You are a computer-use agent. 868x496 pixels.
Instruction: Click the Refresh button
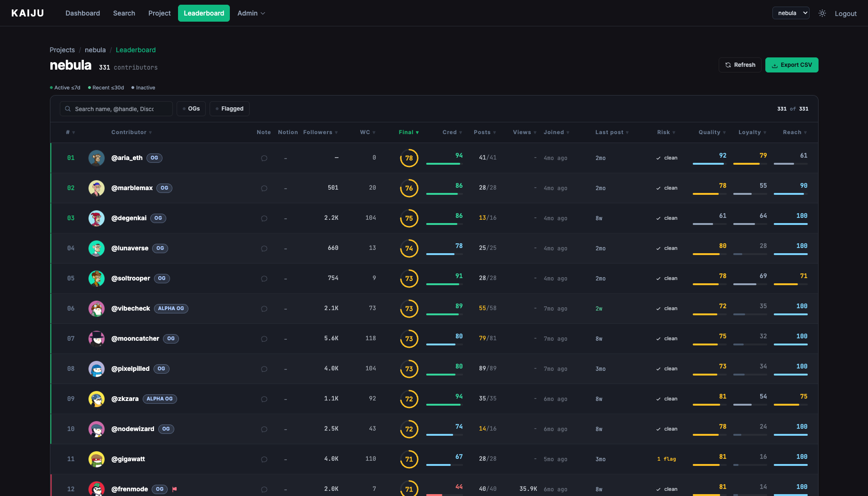740,65
